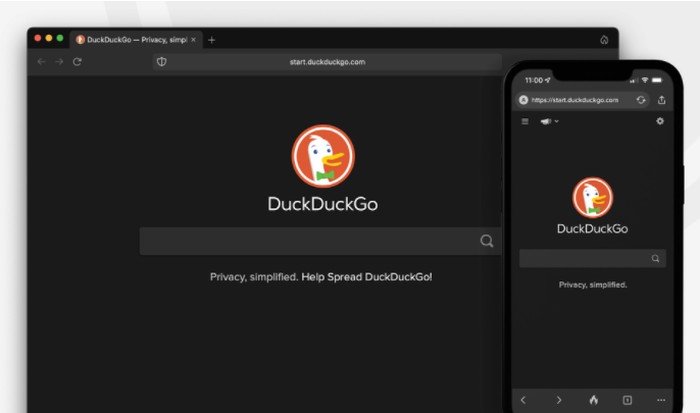This screenshot has width=700, height=413.
Task: Reload the page in desktop browser
Action: pyautogui.click(x=77, y=62)
